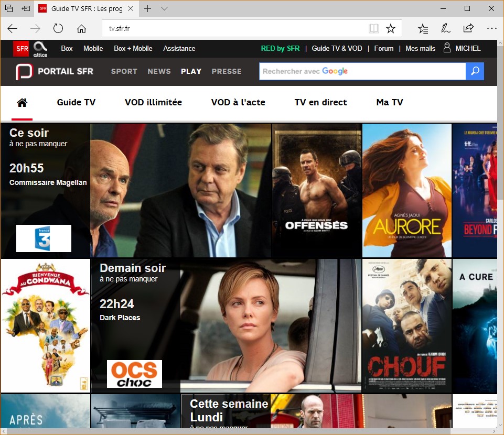
Task: Switch to the Guide TV tab
Action: pos(76,103)
